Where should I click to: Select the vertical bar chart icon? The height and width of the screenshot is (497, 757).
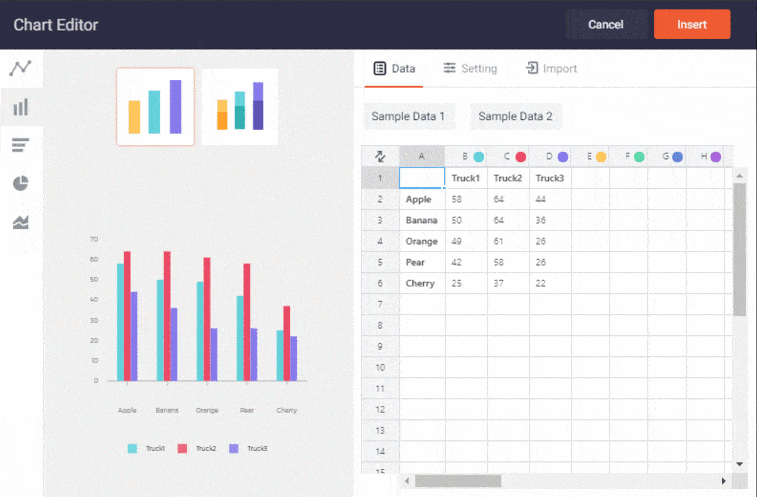point(20,107)
